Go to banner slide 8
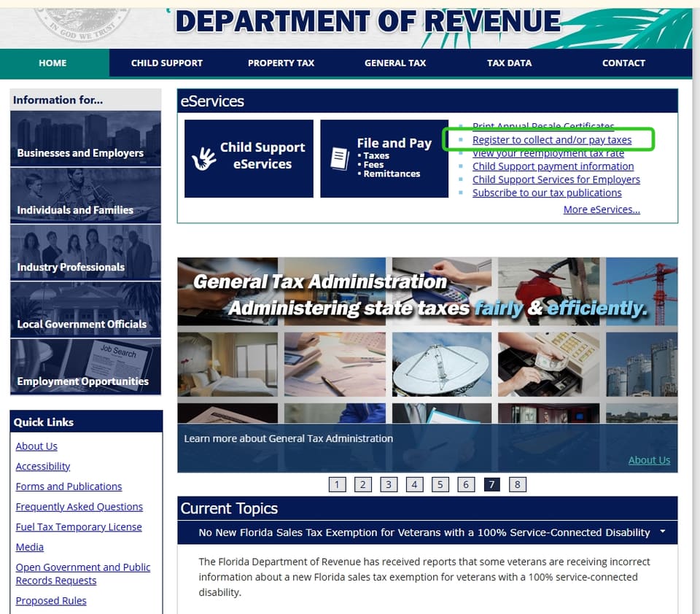 (x=518, y=484)
